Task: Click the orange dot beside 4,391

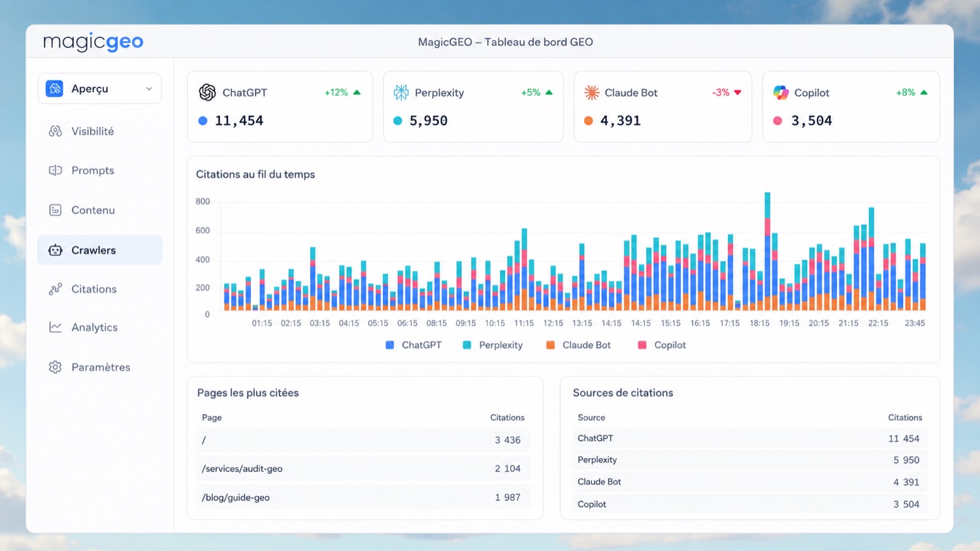Action: 589,121
